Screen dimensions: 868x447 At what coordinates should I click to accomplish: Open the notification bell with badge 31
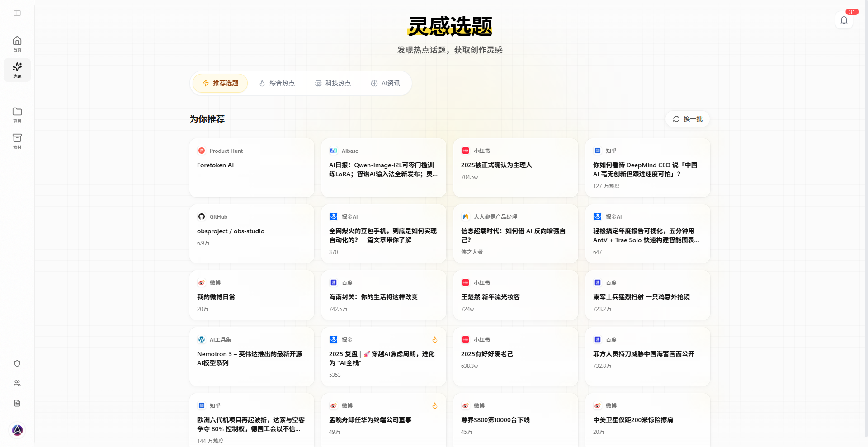(x=844, y=20)
